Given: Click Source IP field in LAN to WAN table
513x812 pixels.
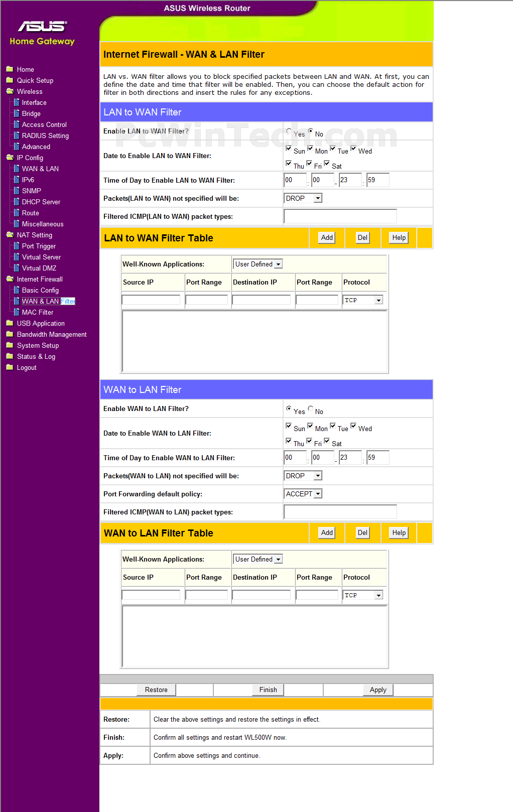Looking at the screenshot, I should [151, 300].
